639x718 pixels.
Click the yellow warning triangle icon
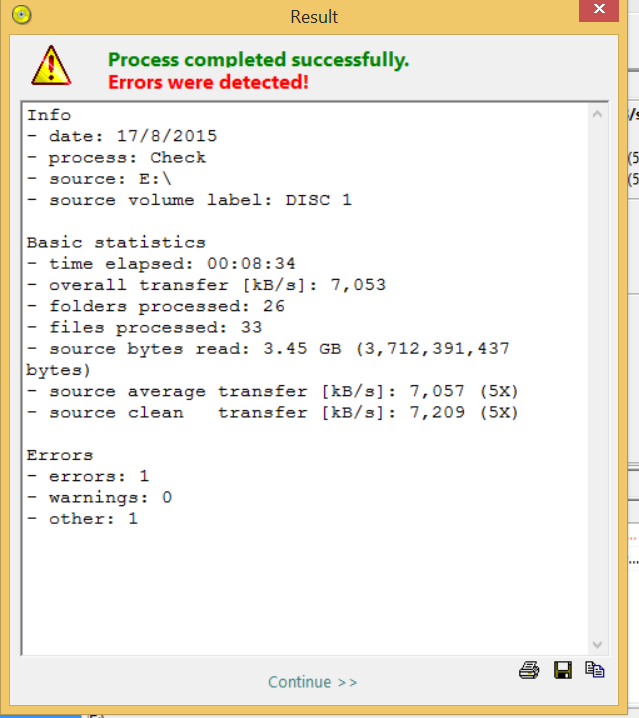(x=50, y=65)
